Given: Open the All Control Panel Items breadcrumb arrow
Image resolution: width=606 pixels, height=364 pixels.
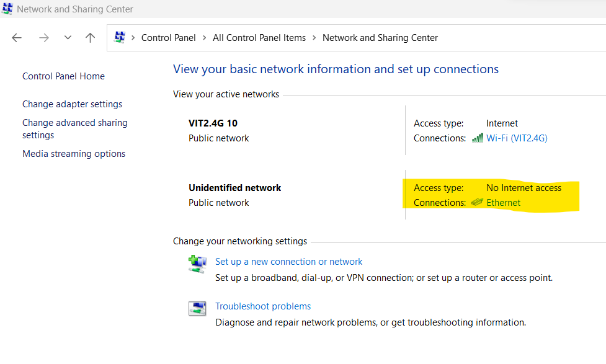Looking at the screenshot, I should coord(314,38).
